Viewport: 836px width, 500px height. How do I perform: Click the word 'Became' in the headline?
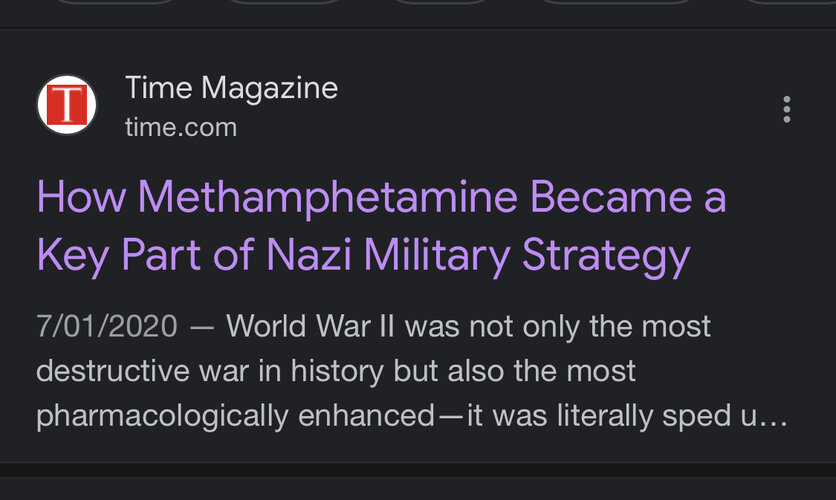coord(611,197)
